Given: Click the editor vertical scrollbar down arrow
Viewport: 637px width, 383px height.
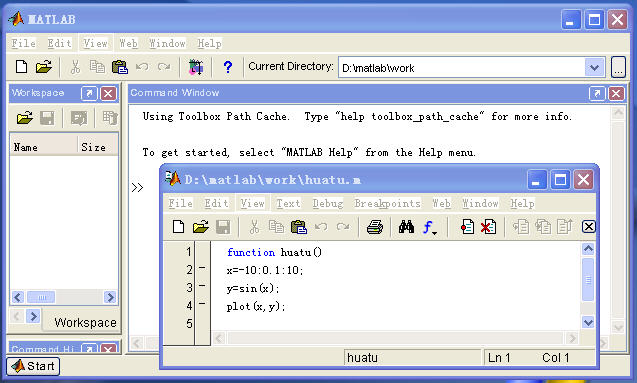Looking at the screenshot, I should point(588,322).
